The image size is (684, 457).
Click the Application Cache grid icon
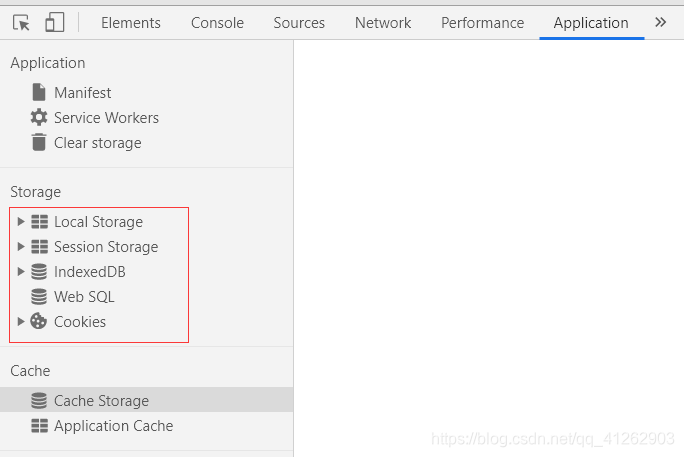[x=39, y=426]
